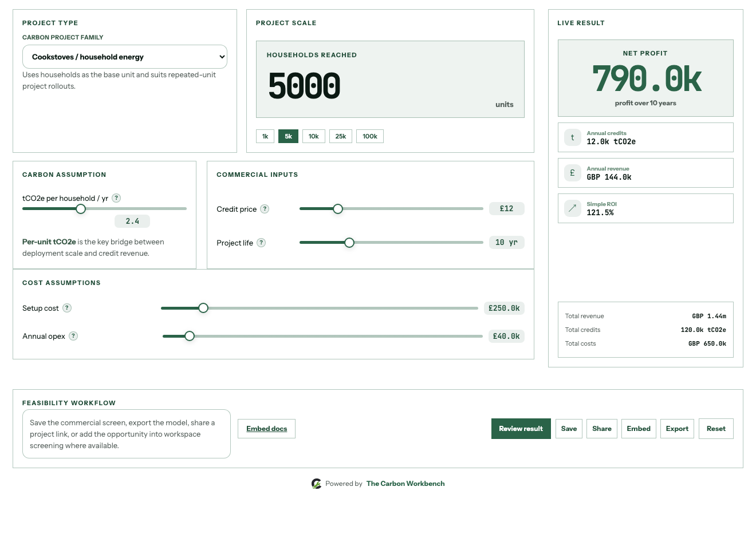Click the households reached value 5000
The height and width of the screenshot is (538, 756).
click(x=305, y=86)
